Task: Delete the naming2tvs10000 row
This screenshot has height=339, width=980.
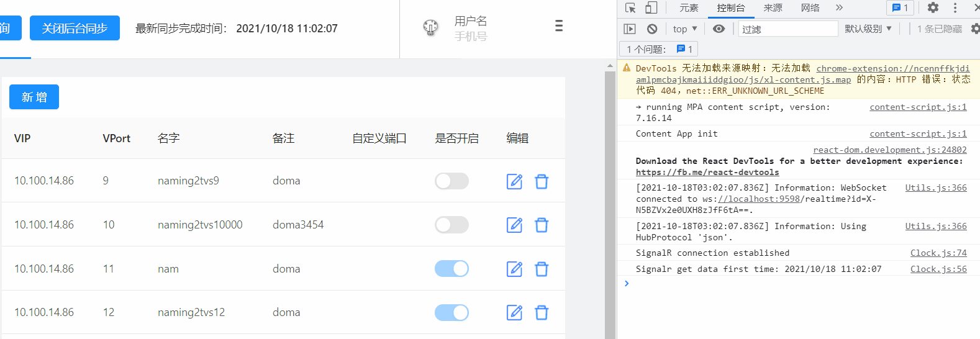Action: pos(542,225)
